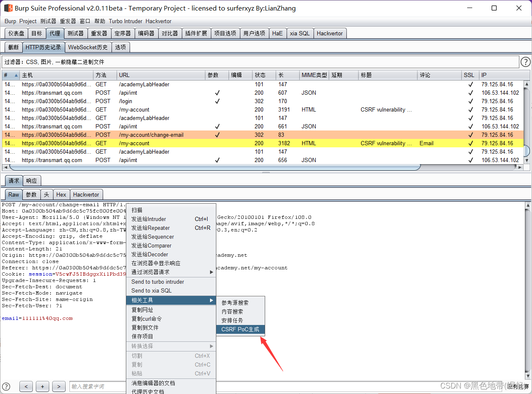Sort history by the 方法 column header
Viewport: 532px width, 394px height.
click(x=105, y=75)
